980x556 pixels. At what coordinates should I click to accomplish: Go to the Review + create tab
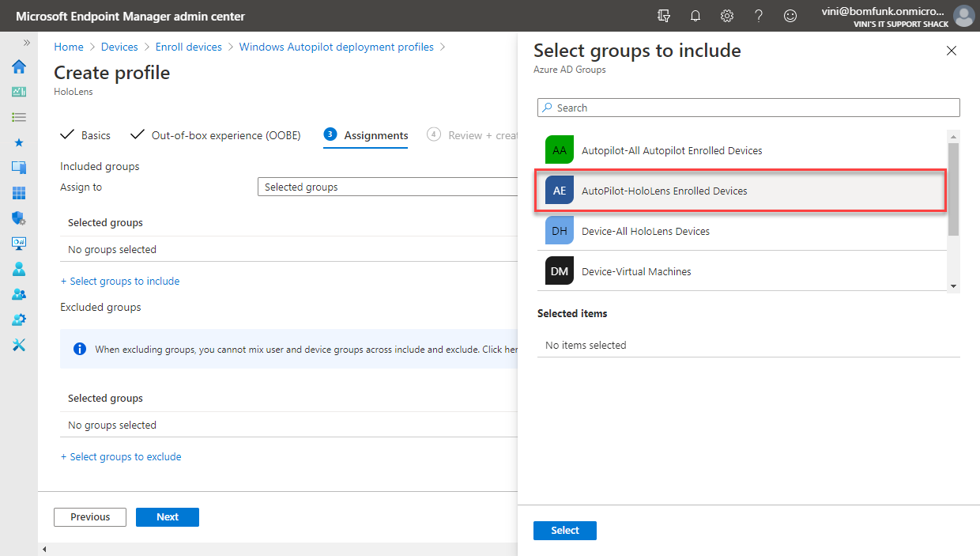pos(473,135)
